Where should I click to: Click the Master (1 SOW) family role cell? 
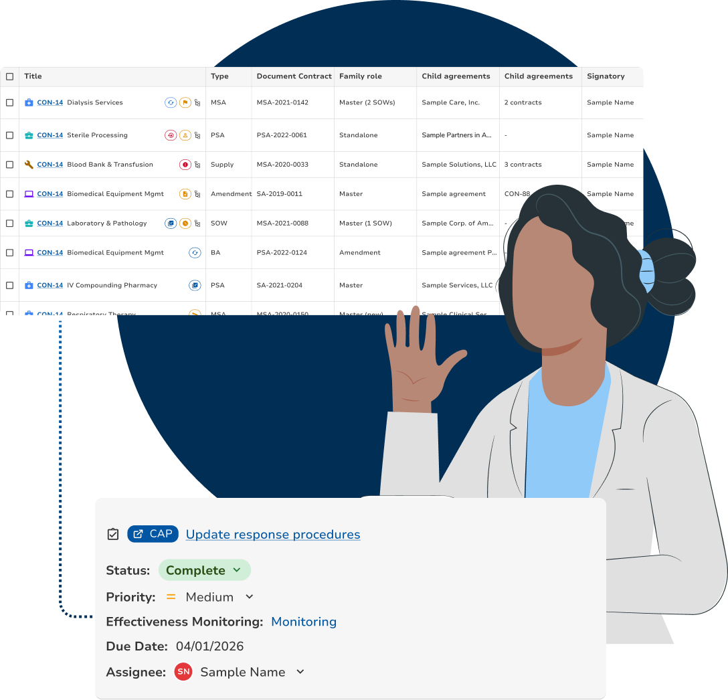point(365,224)
